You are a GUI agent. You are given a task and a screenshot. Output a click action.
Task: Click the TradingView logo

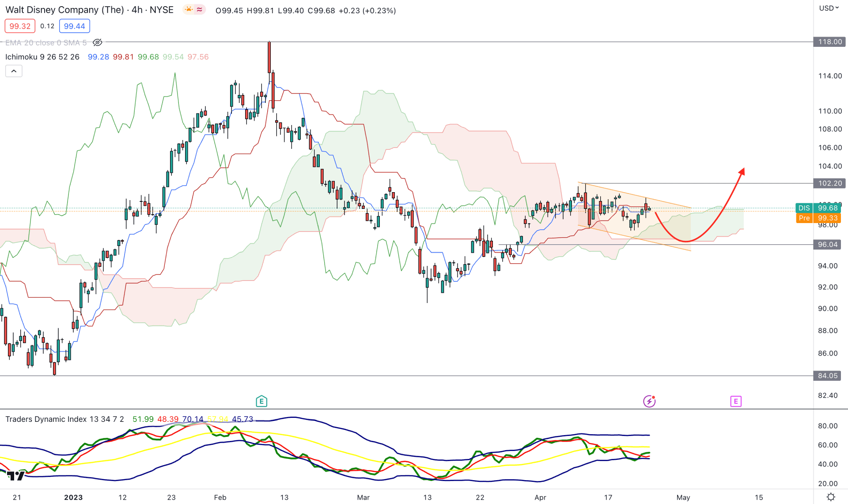coord(16,476)
